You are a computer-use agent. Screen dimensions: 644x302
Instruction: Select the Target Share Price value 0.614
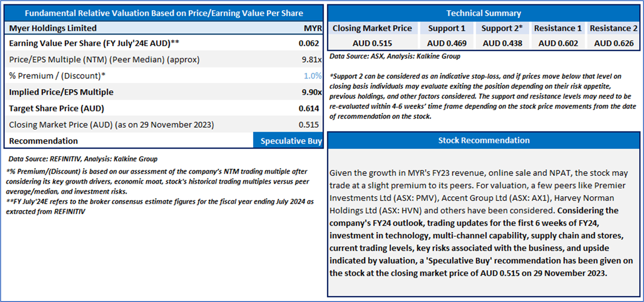(309, 109)
